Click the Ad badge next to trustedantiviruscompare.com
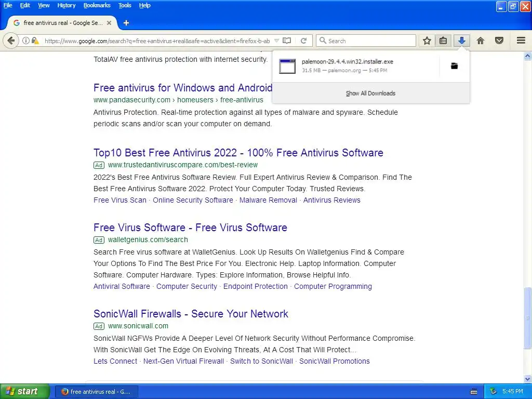 [99, 165]
